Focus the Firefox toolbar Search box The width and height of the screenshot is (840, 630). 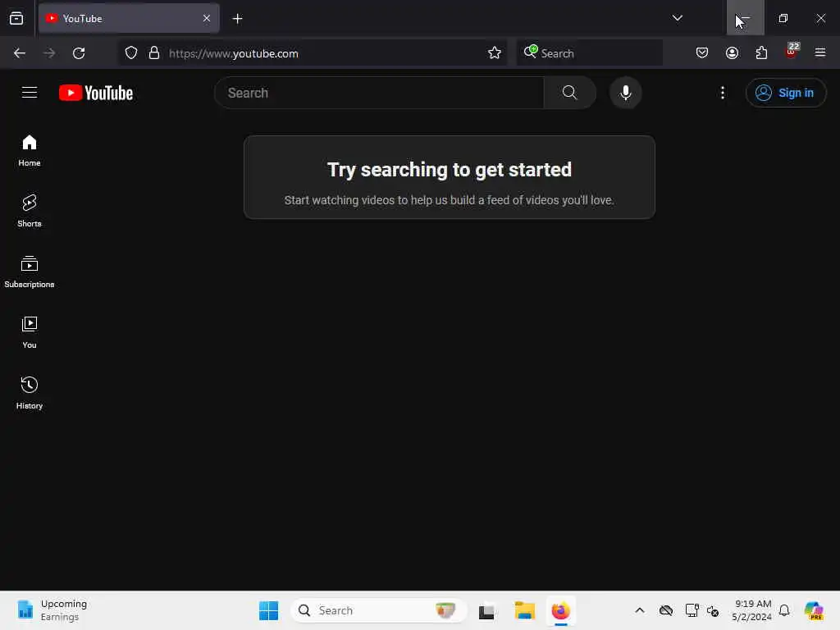click(589, 53)
